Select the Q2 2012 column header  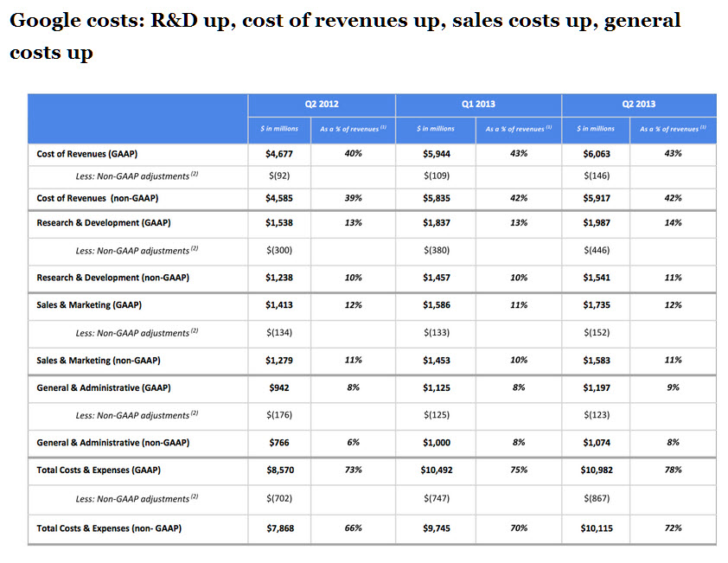click(322, 104)
